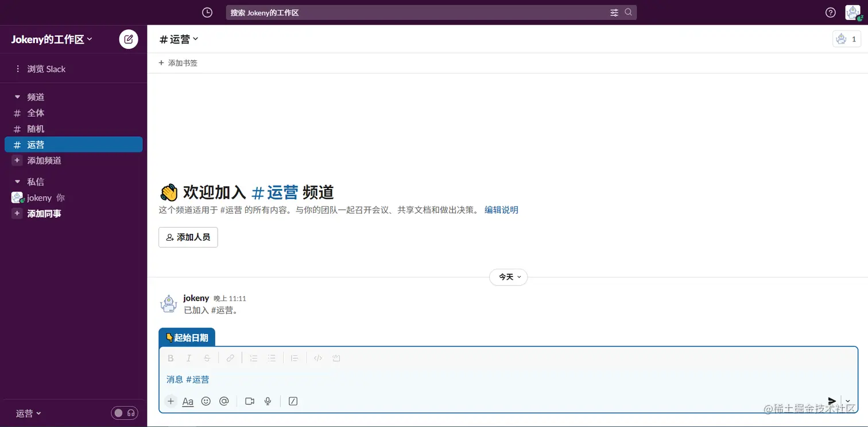Collapse the 私信 section
Image resolution: width=868 pixels, height=427 pixels.
[x=17, y=182]
